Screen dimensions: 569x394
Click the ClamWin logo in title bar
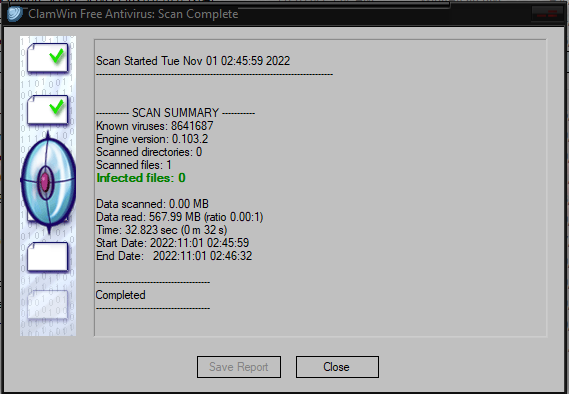coord(15,14)
